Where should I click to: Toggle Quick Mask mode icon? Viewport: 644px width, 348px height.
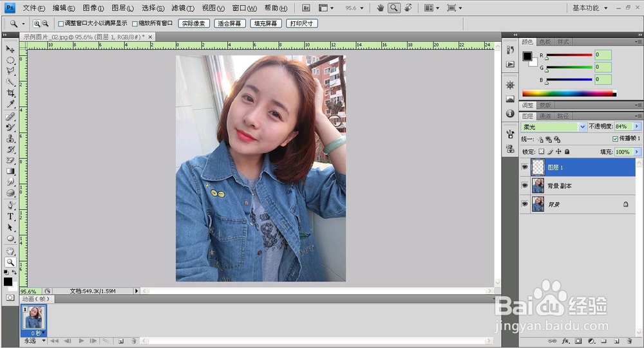pos(10,298)
